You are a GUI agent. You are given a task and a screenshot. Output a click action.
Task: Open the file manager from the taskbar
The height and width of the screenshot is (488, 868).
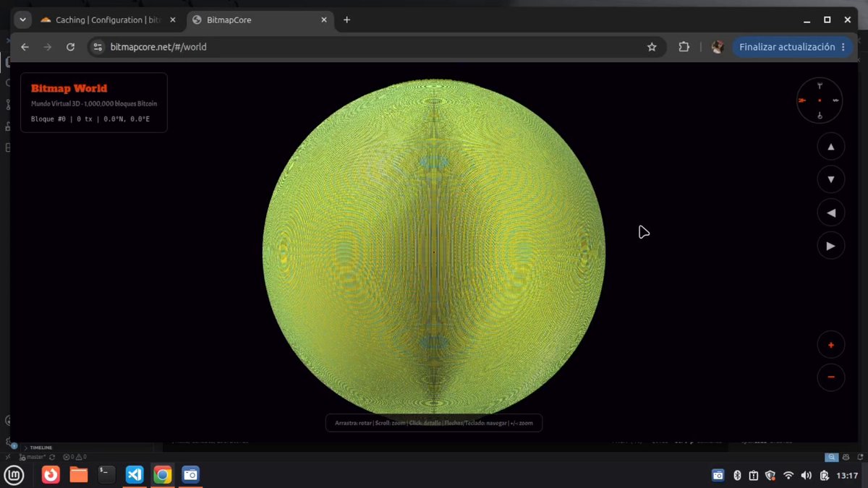tap(78, 475)
